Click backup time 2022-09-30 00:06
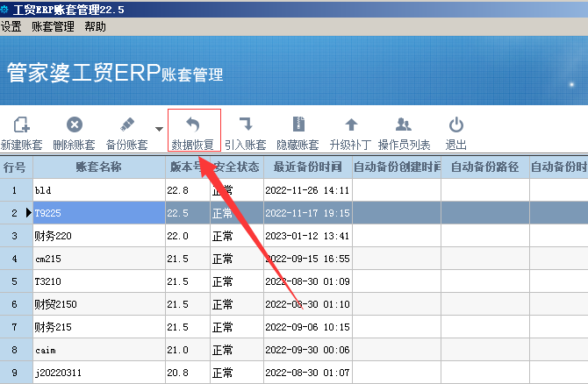 [x=308, y=350]
